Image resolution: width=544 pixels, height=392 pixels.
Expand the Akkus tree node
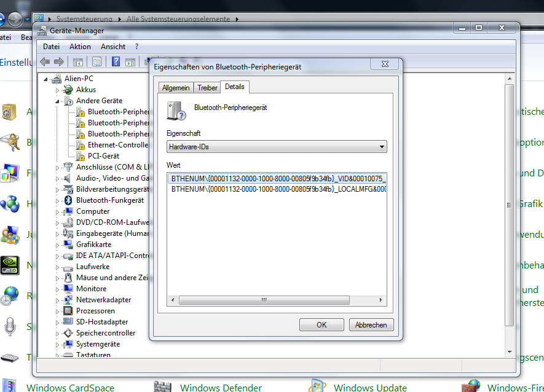57,90
